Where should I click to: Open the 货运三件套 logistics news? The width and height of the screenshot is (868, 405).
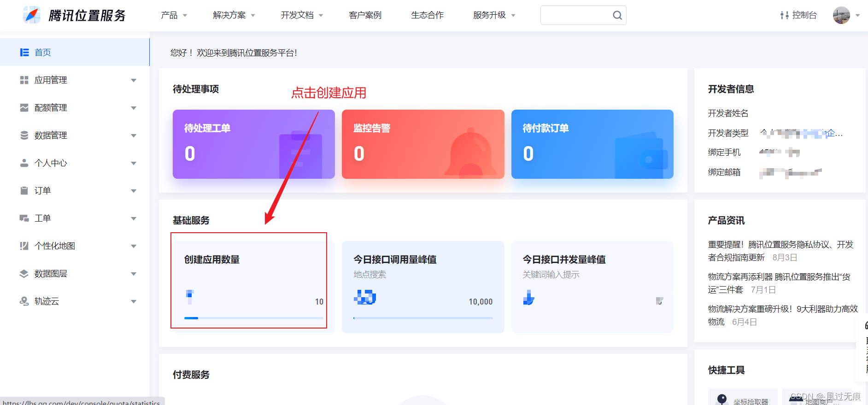tap(779, 283)
